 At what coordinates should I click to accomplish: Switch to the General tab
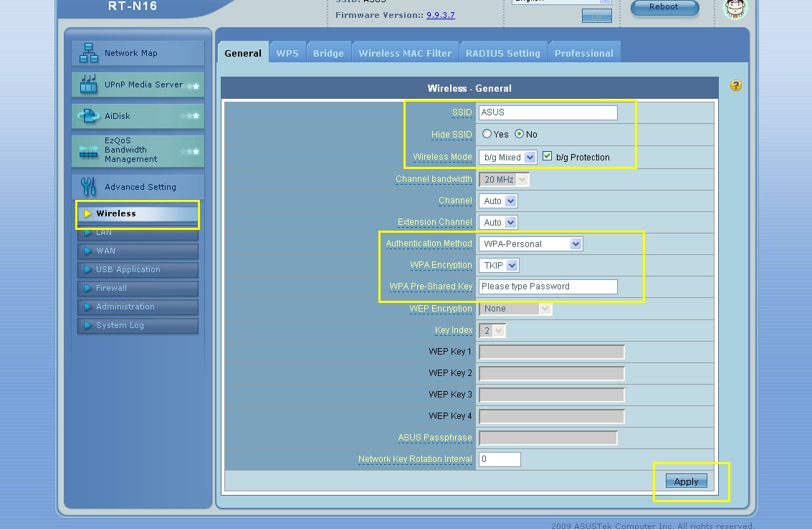(243, 53)
